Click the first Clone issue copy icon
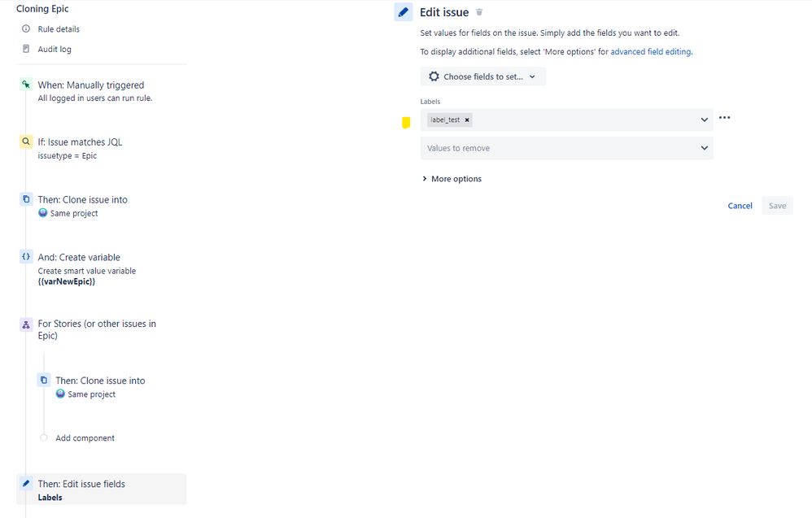The width and height of the screenshot is (812, 518). click(26, 199)
